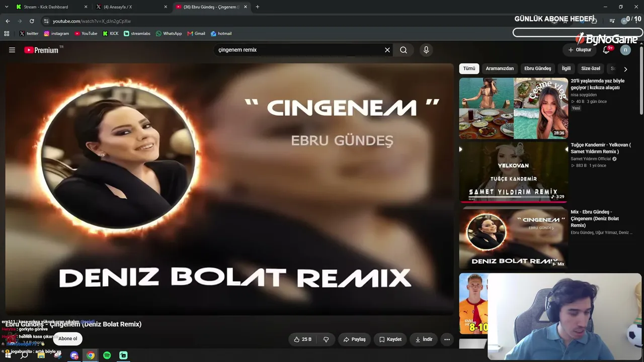Open WhatsApp bookmark
644x362 pixels.
(x=169, y=34)
